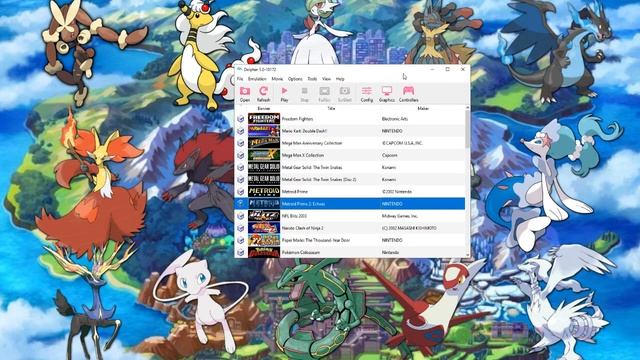Select the 'Mario Kart: Double Dash!!' title
The image size is (640, 360).
click(x=304, y=131)
